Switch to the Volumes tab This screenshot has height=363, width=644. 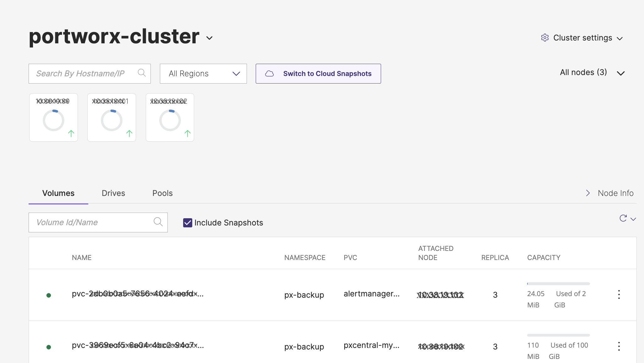pyautogui.click(x=58, y=193)
